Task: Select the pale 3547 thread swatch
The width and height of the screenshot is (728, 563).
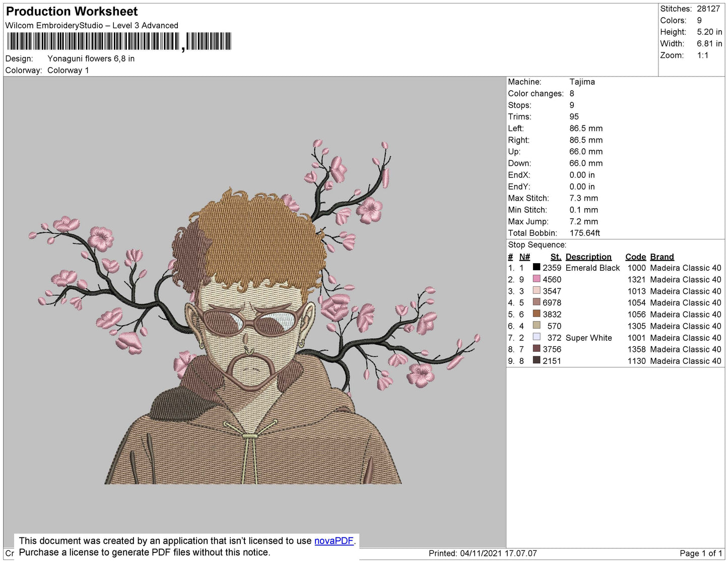Action: [x=537, y=290]
